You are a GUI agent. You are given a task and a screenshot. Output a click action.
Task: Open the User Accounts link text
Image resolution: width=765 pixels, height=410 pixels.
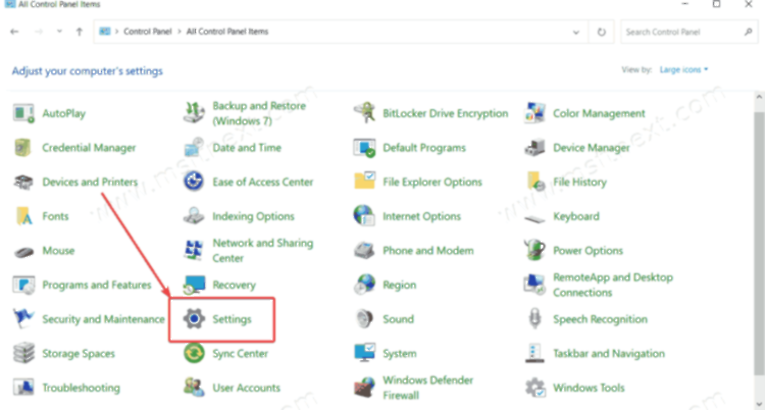[246, 388]
